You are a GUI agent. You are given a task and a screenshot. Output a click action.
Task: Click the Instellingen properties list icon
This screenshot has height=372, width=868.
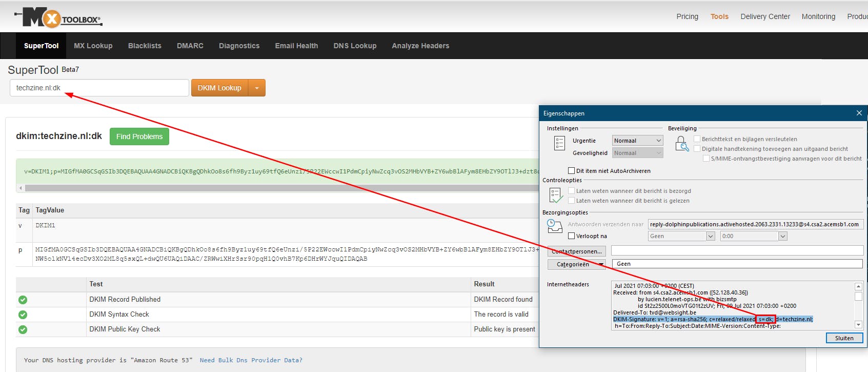pos(559,143)
